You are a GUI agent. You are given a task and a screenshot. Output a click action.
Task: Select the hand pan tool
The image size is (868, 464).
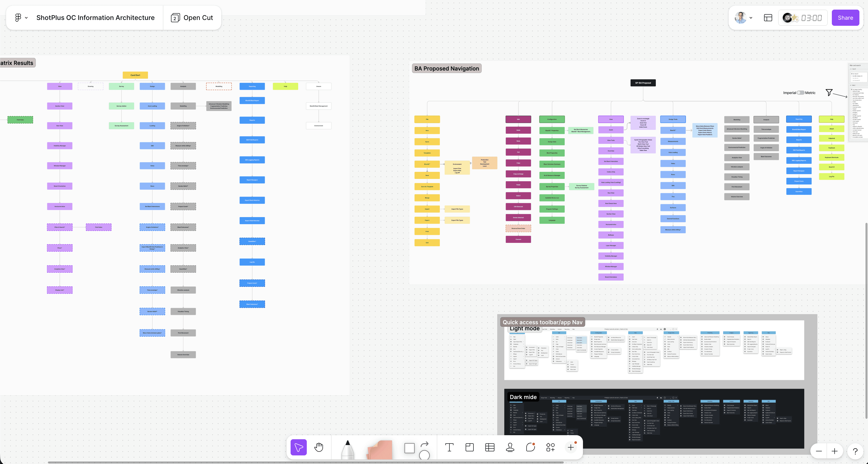click(x=318, y=447)
